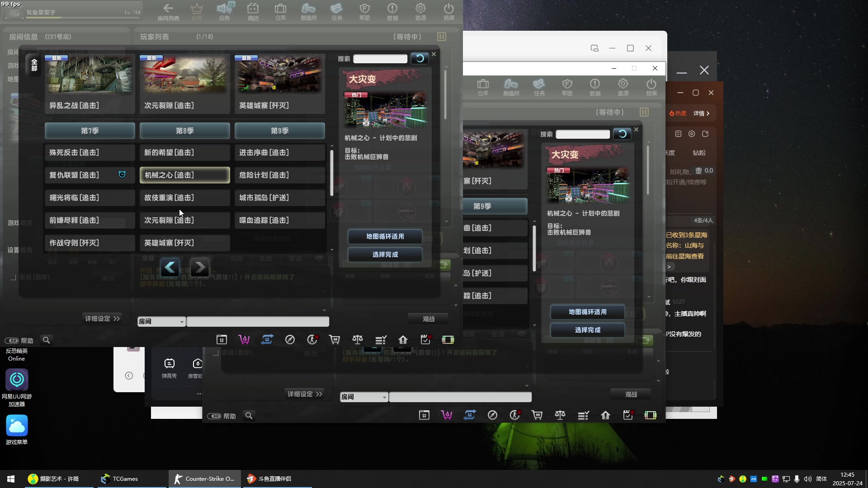Click the hexagon settings icon in streaming panel
Image resolution: width=868 pixels, height=488 pixels.
(692, 134)
